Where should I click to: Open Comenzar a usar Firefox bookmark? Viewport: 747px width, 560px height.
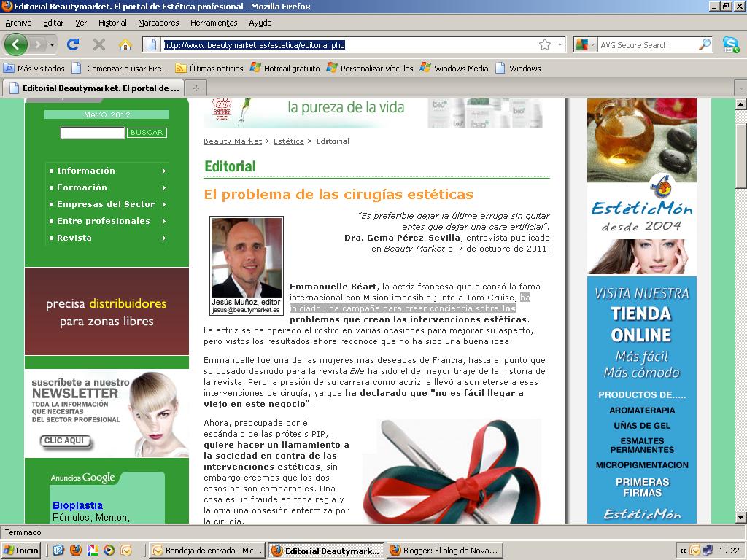(x=120, y=68)
